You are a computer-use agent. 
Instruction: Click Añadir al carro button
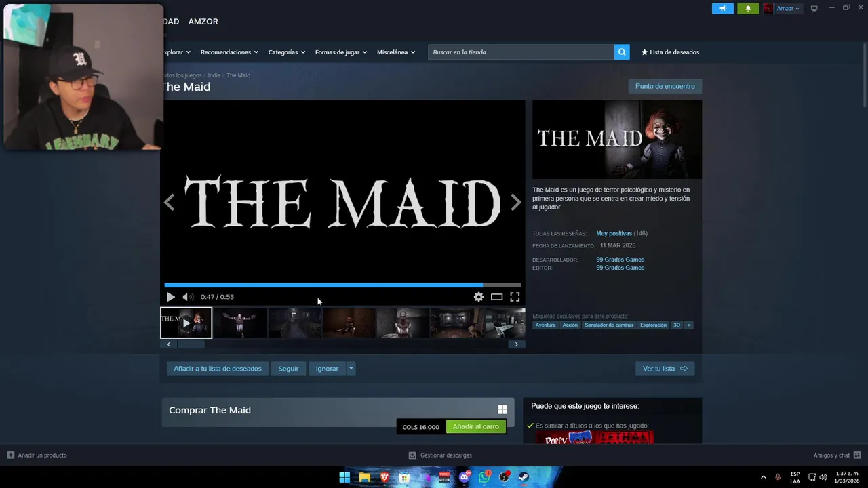476,427
